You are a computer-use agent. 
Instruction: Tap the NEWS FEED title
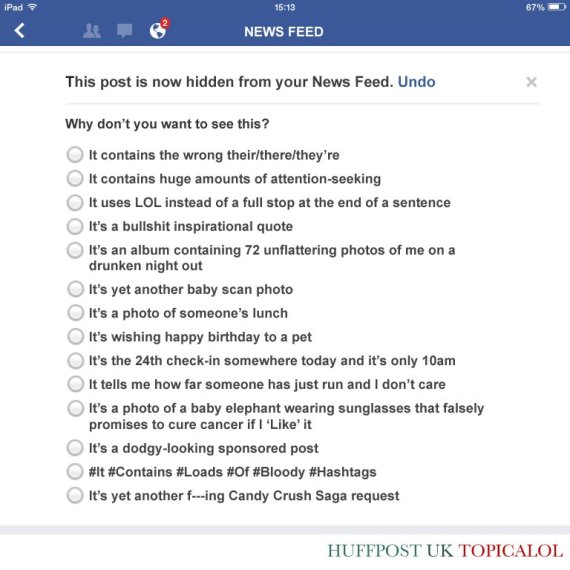pos(284,32)
